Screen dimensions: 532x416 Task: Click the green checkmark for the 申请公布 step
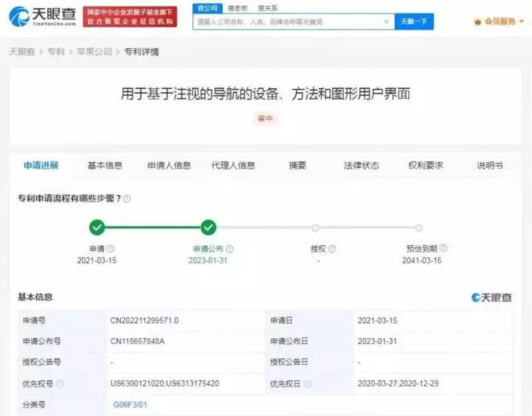click(x=208, y=227)
